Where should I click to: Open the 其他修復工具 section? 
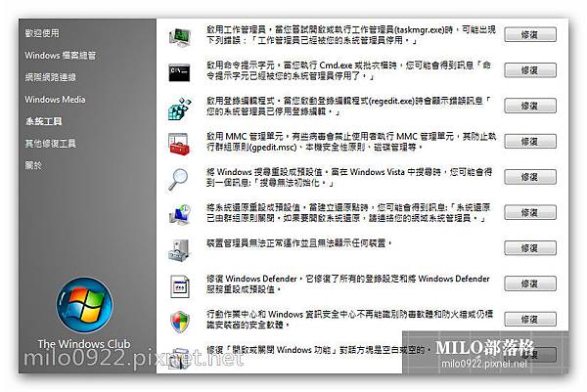(x=51, y=144)
